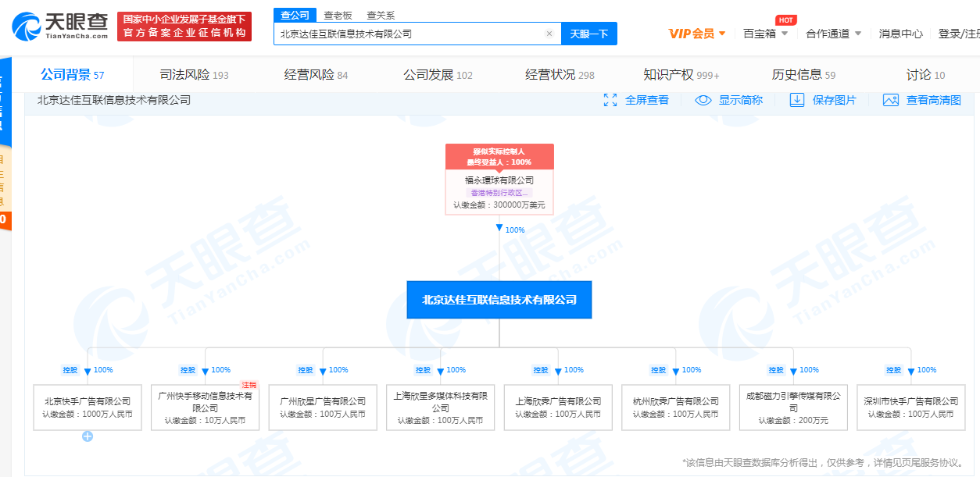Image resolution: width=980 pixels, height=477 pixels.
Task: Clear the search box with the X icon
Action: click(x=549, y=34)
